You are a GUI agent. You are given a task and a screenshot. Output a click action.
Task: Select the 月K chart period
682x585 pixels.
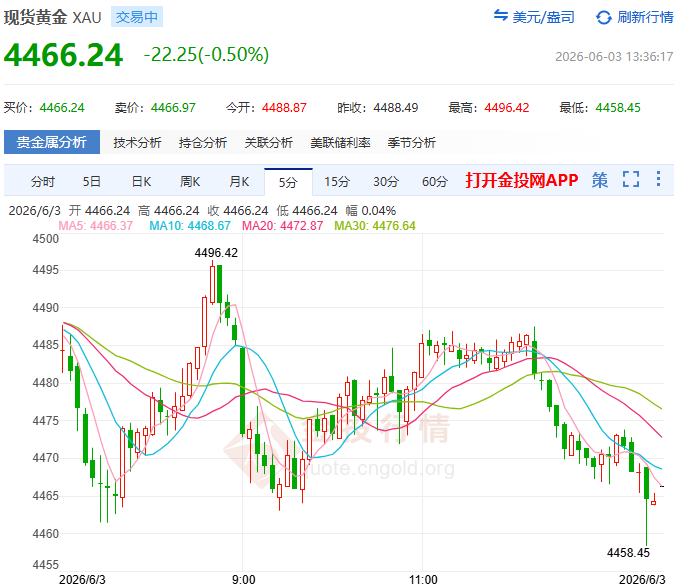[x=239, y=181]
